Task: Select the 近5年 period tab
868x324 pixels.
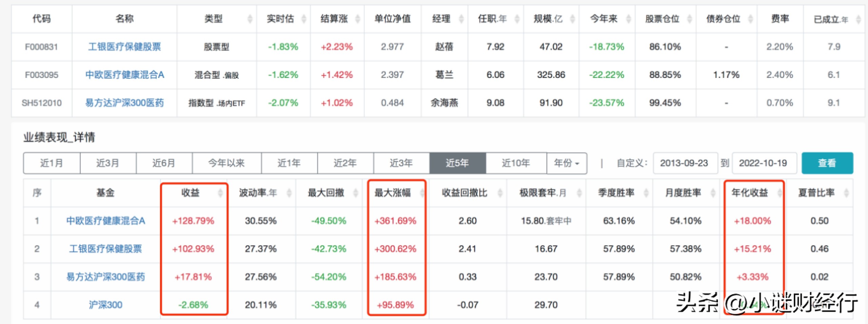Action: (x=457, y=163)
